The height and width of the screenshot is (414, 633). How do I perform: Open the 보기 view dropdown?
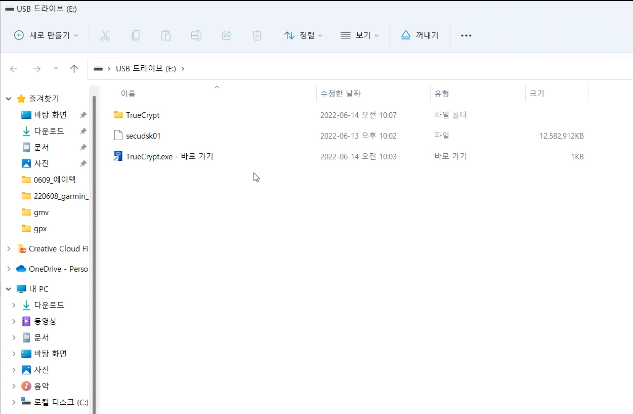click(360, 36)
